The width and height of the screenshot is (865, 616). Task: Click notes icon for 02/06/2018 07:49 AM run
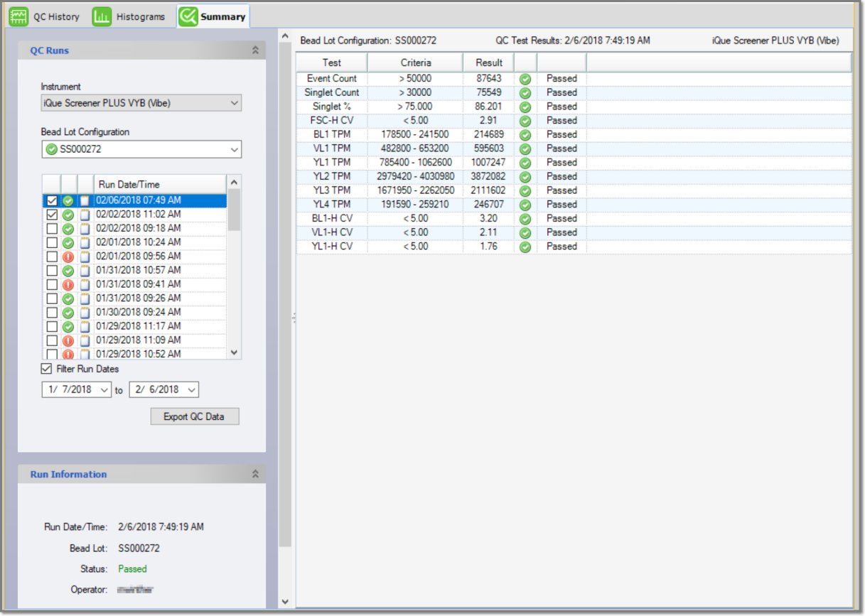(85, 201)
